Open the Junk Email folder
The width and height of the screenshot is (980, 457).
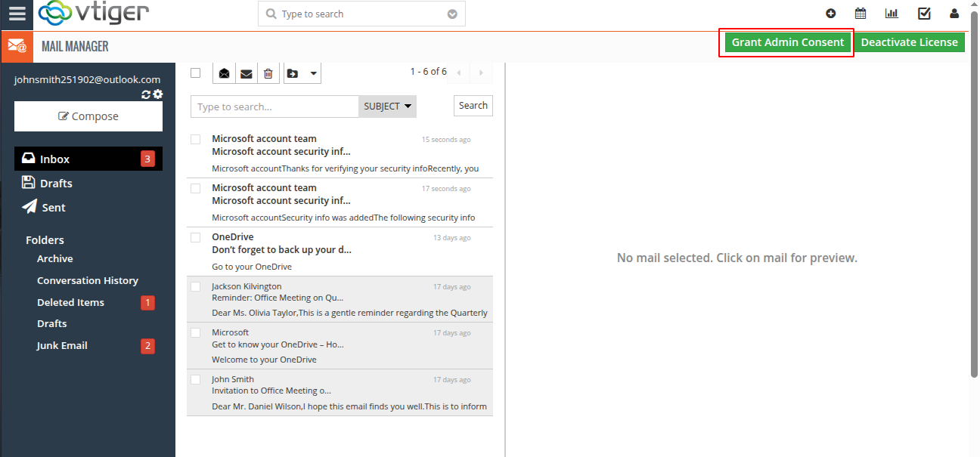coord(62,345)
